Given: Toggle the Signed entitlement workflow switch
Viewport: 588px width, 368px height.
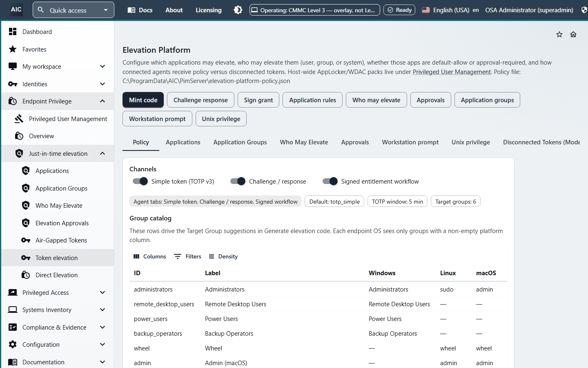Looking at the screenshot, I should pos(330,181).
